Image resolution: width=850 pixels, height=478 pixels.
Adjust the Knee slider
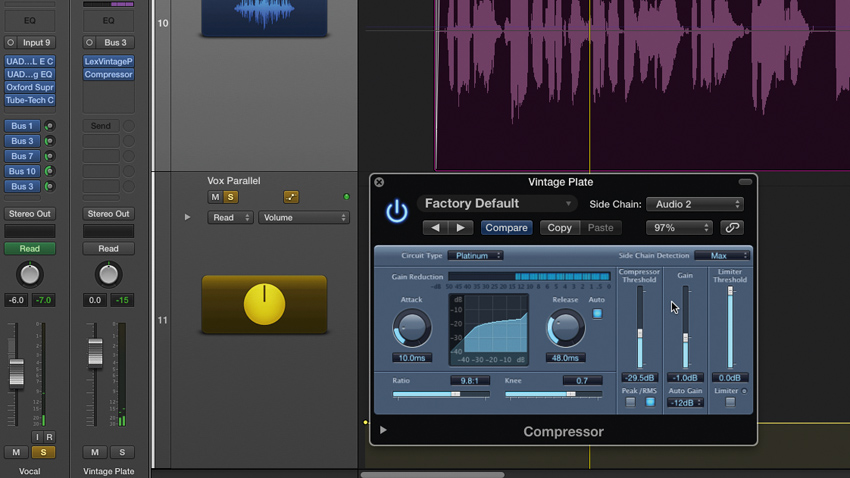pyautogui.click(x=553, y=394)
